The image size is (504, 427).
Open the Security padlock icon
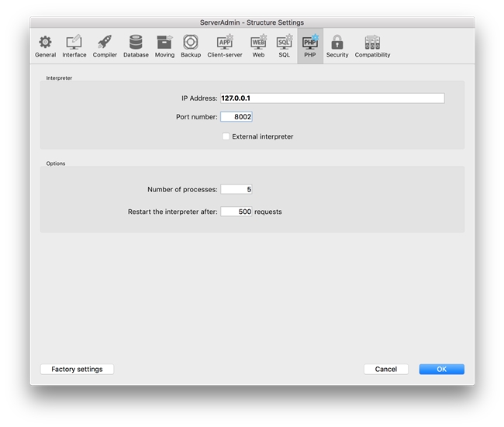click(337, 43)
